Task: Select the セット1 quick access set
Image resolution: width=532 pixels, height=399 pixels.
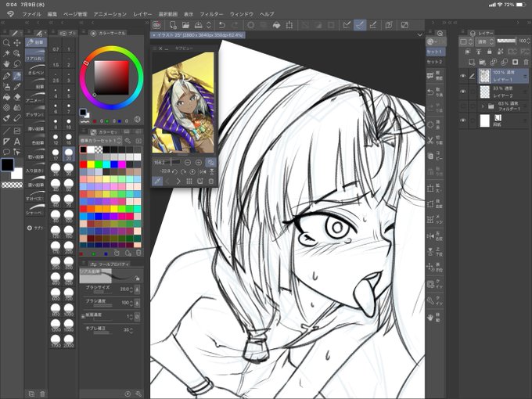Action: click(435, 52)
